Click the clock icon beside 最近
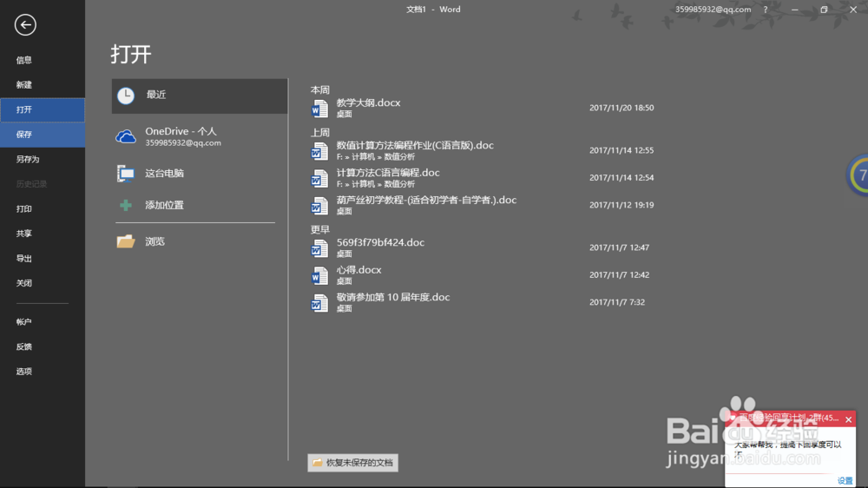This screenshot has width=868, height=488. (x=126, y=96)
